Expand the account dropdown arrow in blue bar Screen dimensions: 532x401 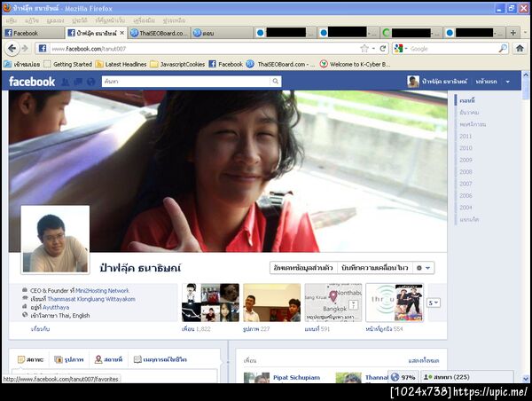point(508,82)
